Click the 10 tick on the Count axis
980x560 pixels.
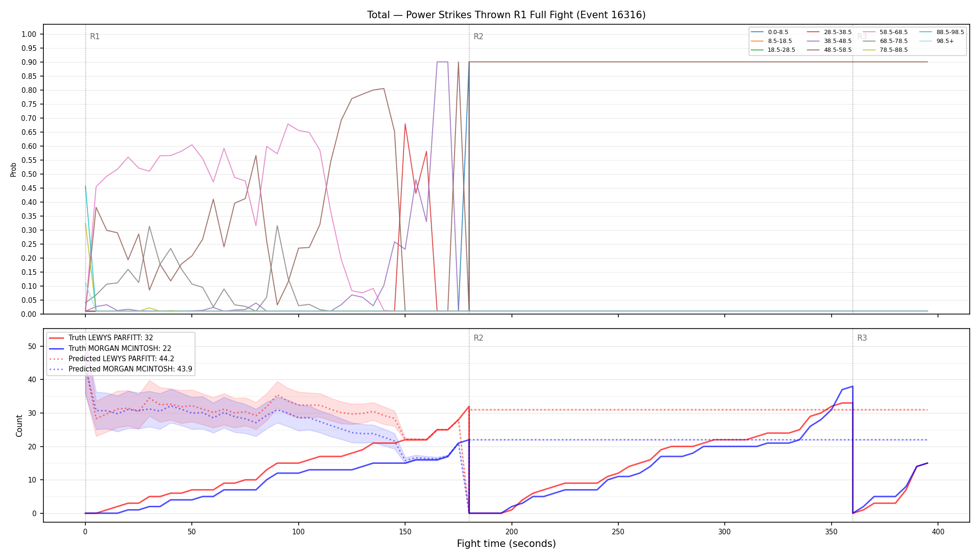coord(32,480)
